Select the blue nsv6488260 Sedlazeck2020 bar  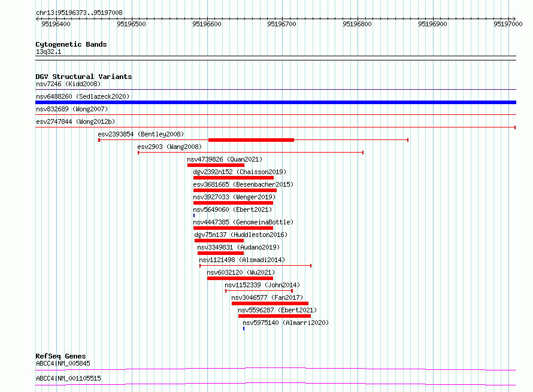(275, 102)
